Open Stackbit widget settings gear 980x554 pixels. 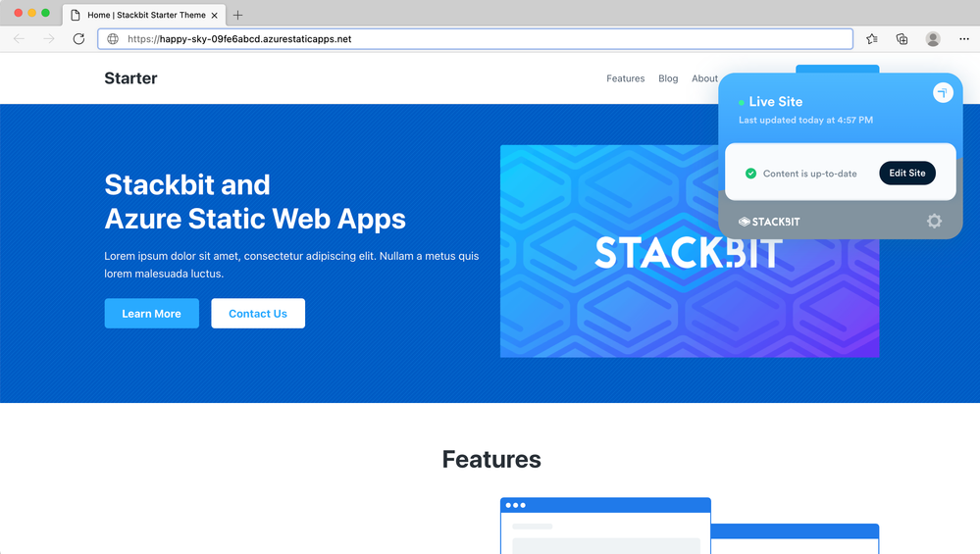click(x=934, y=221)
